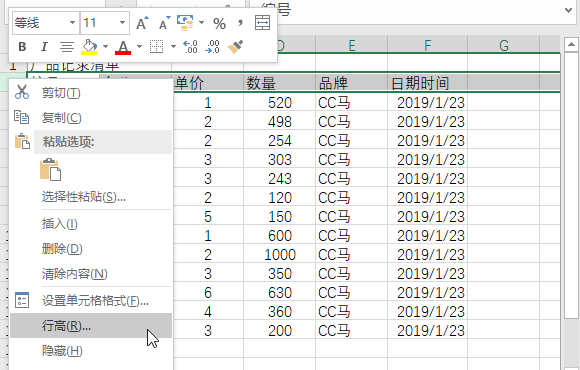Toggle center alignment button

67,47
